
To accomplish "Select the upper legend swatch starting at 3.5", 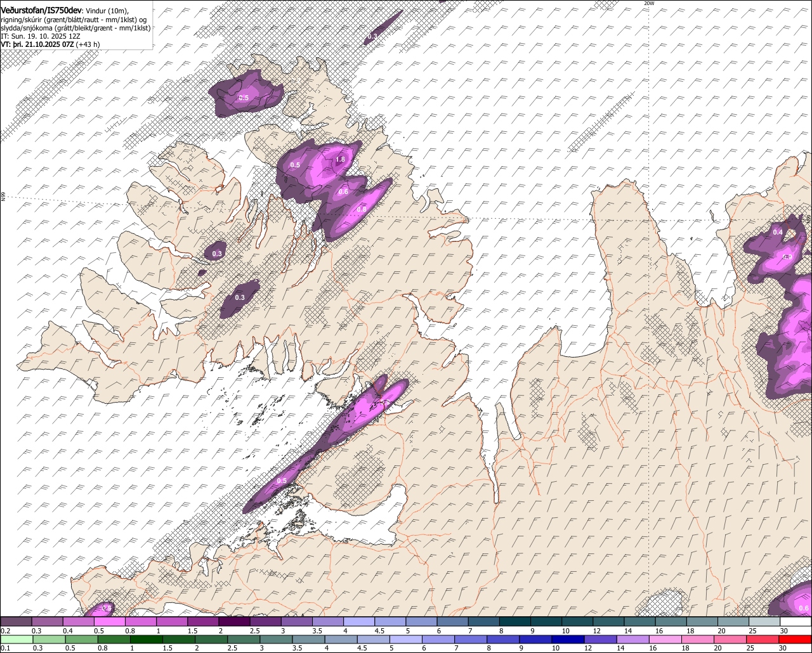I will [327, 621].
